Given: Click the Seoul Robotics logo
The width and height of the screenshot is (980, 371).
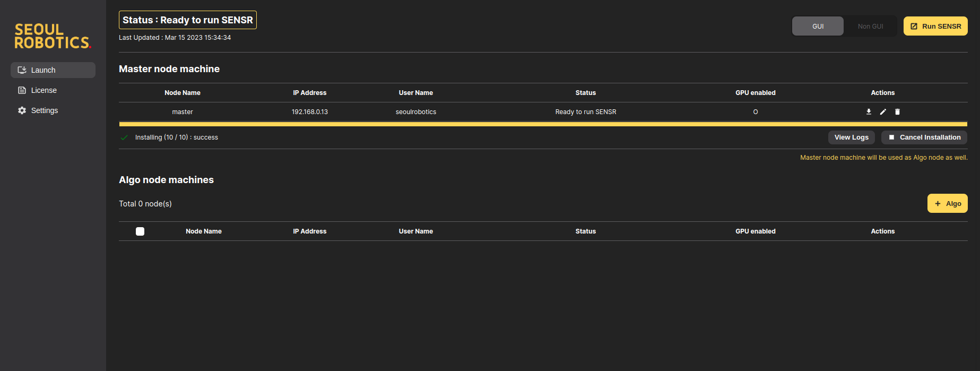Looking at the screenshot, I should 53,36.
